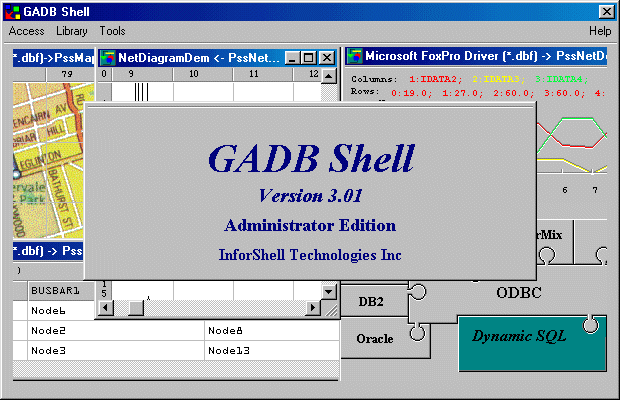Select the Node13 table cell

272,351
